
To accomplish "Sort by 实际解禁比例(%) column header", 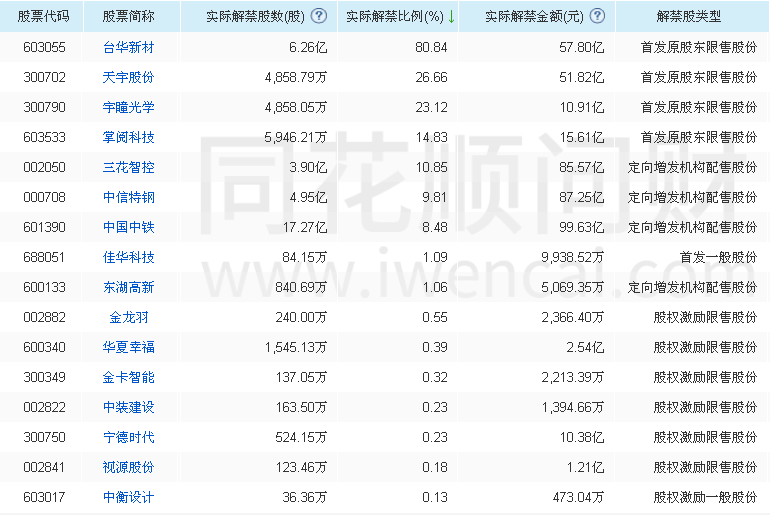I will coord(395,16).
